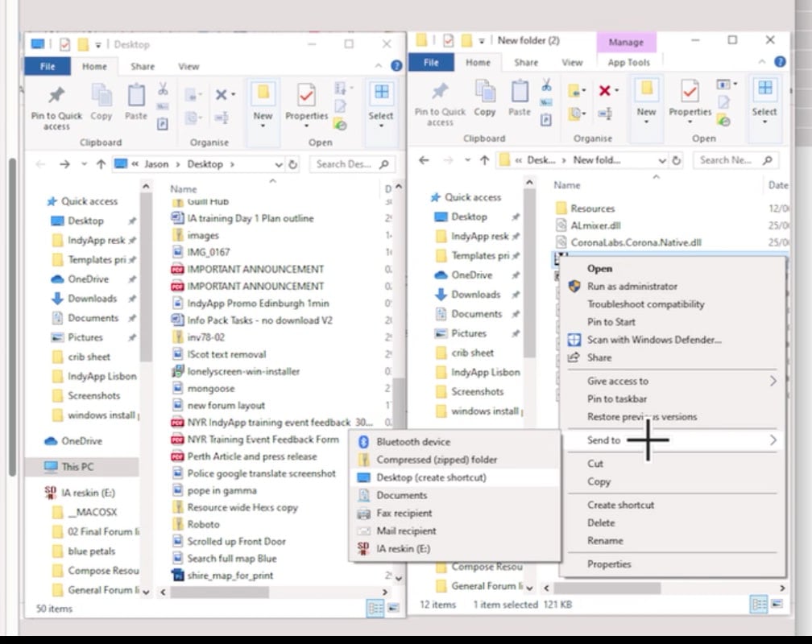This screenshot has width=812, height=644.
Task: Select lonelyscreen-win-installer file
Action: pyautogui.click(x=243, y=371)
